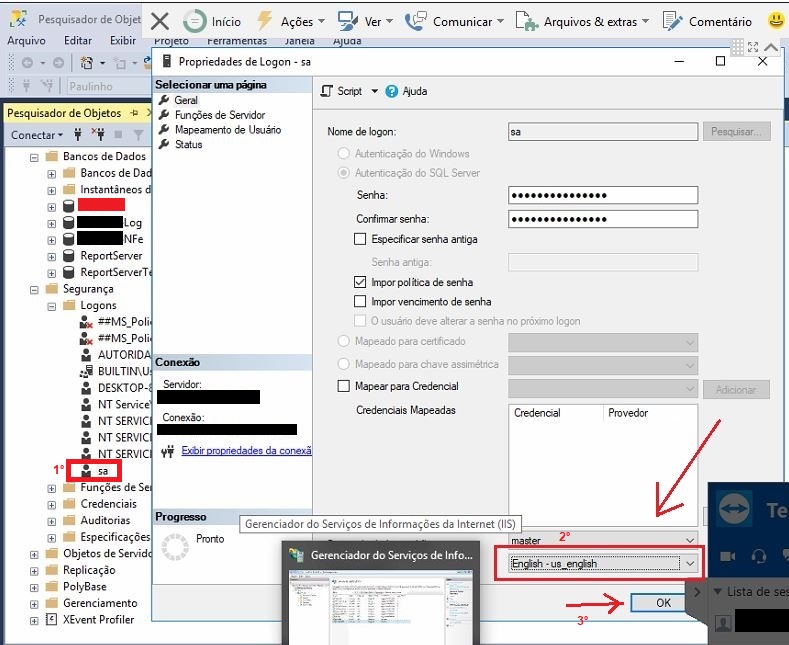The image size is (789, 645).
Task: Click the Adicionar button
Action: coord(736,389)
